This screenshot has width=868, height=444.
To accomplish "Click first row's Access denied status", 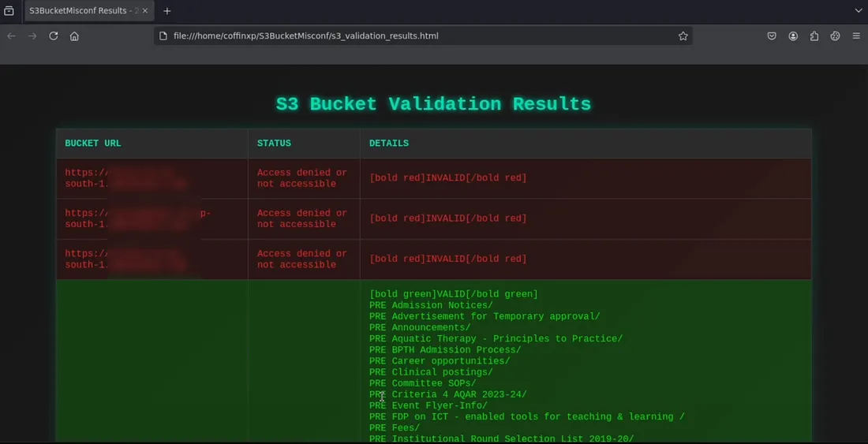I will [302, 178].
